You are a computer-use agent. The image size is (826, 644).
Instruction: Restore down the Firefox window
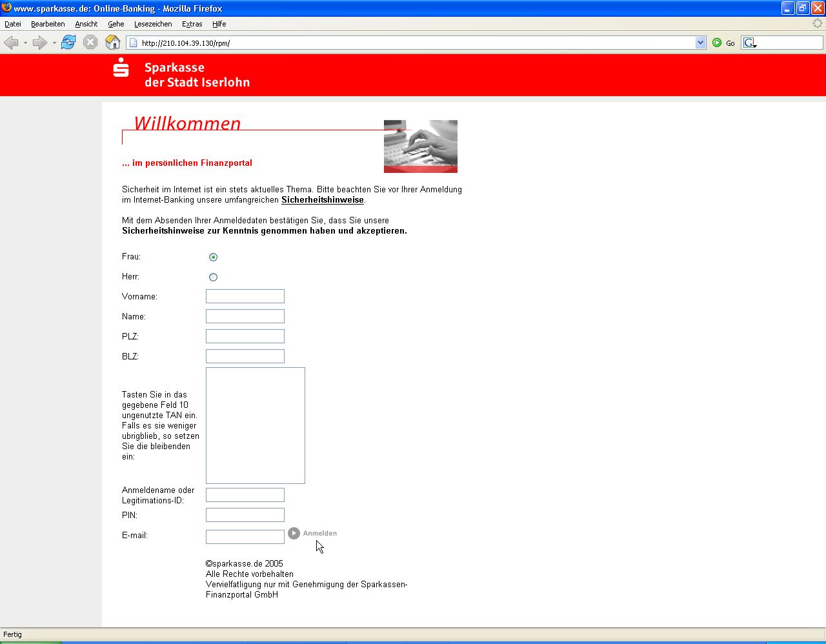coord(803,8)
